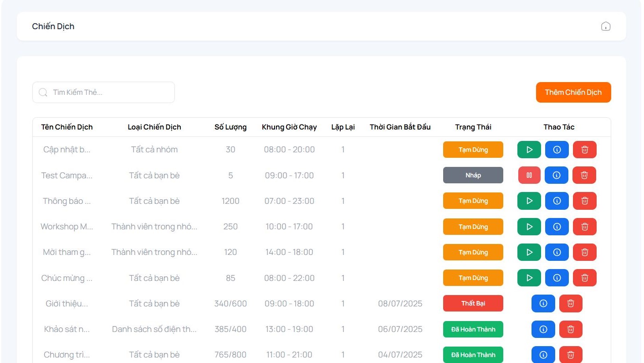Play the 'Workshop M...' campaign
This screenshot has height=363, width=644.
(529, 227)
